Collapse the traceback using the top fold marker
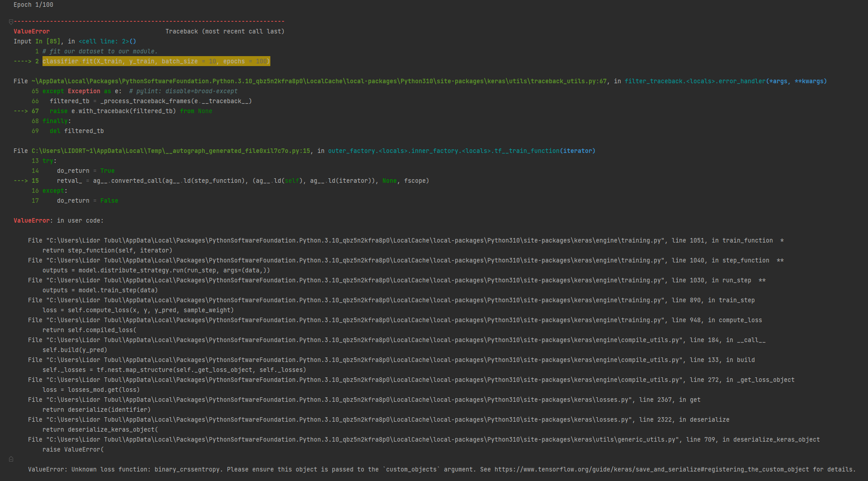This screenshot has width=868, height=481. 11,22
